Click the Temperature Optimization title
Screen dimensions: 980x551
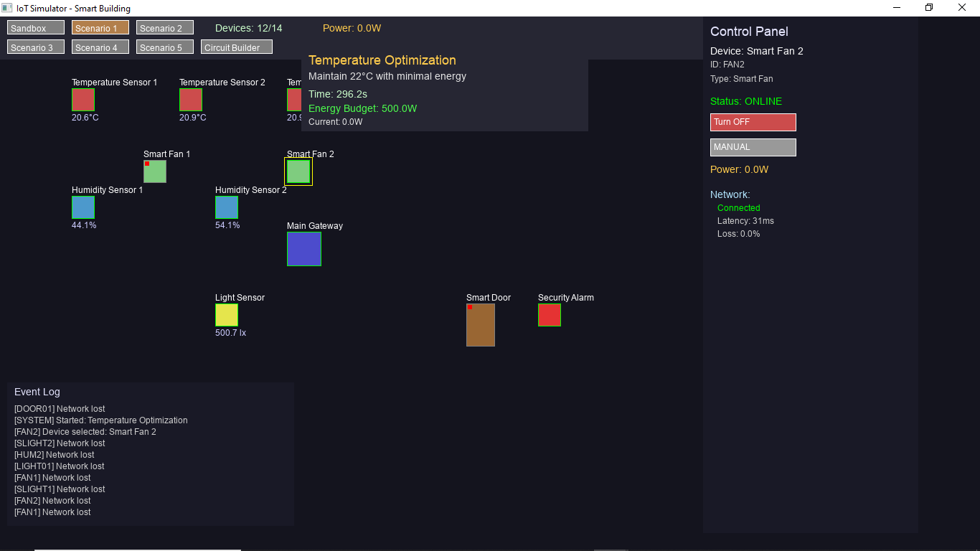pos(382,60)
